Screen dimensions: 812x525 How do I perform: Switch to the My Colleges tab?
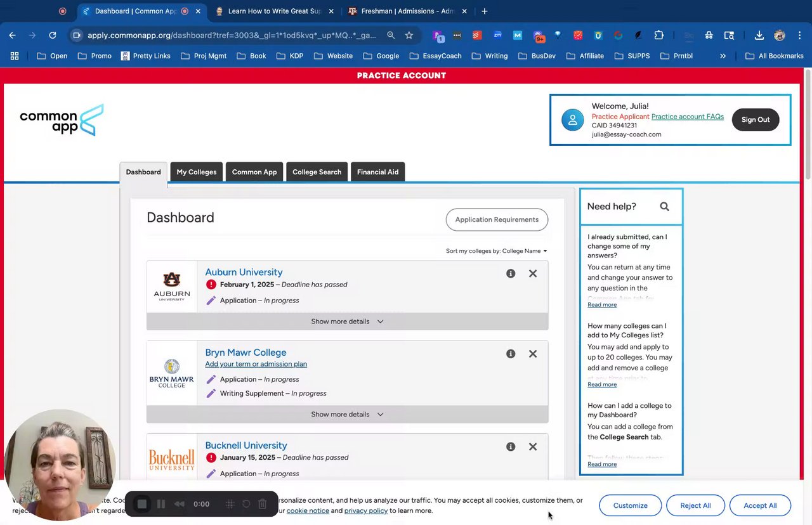pos(197,172)
